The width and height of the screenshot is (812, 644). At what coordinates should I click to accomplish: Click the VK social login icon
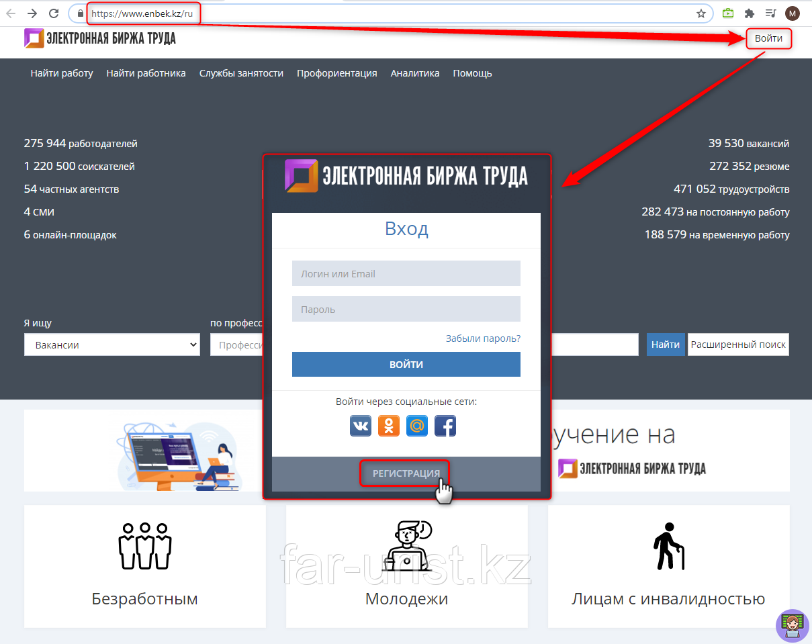point(361,426)
